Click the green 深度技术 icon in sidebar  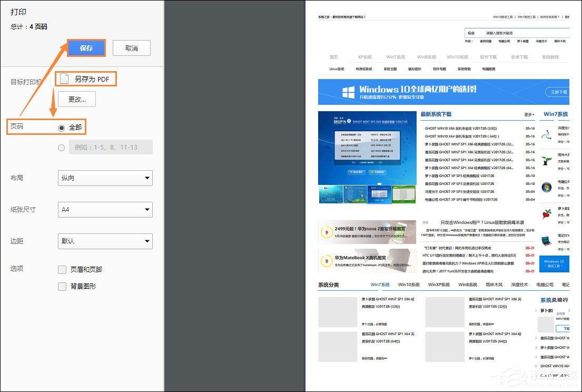click(x=546, y=136)
